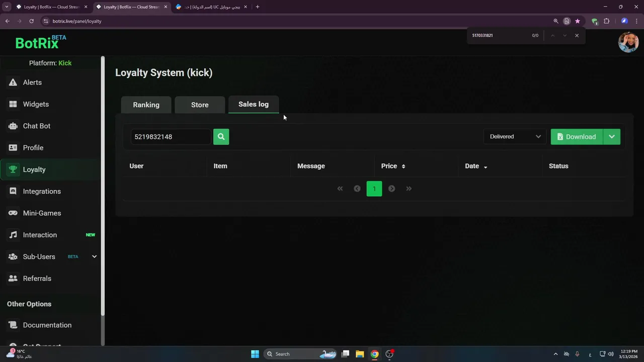Open the Documentation scroll icon
Viewport: 644px width, 362px height.
pos(13,325)
